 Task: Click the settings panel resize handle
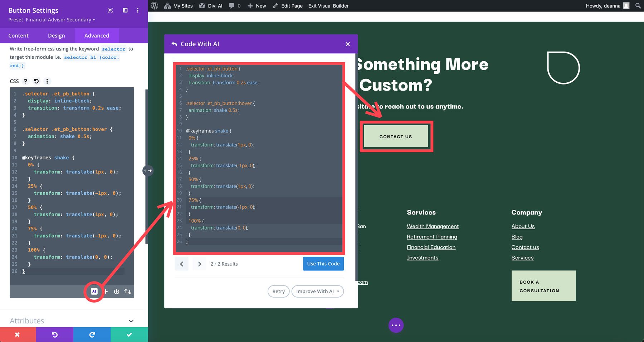click(148, 170)
